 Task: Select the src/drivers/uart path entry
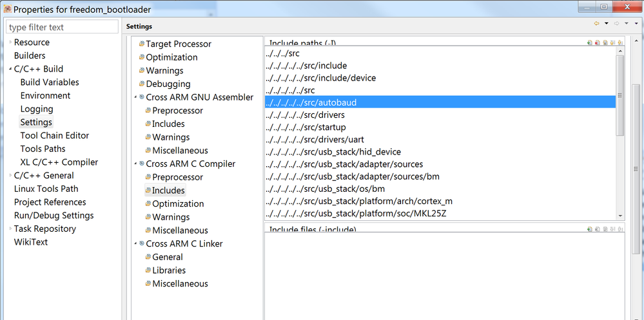coord(440,140)
